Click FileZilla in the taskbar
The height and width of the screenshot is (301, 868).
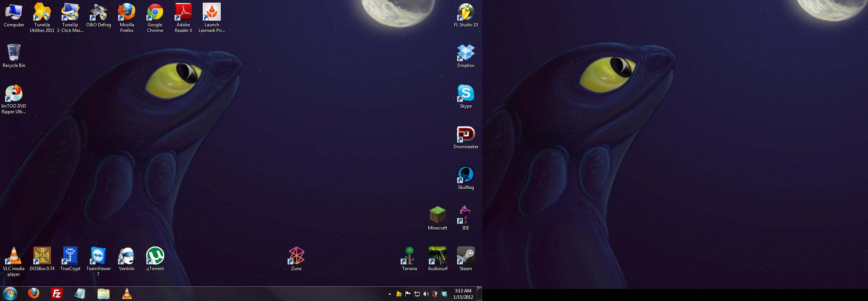(57, 294)
